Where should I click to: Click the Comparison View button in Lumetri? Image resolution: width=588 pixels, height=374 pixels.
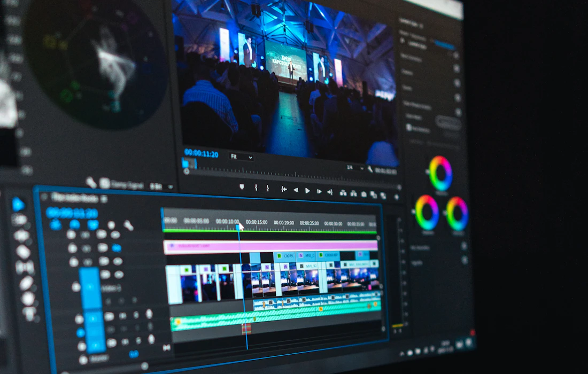click(x=448, y=123)
